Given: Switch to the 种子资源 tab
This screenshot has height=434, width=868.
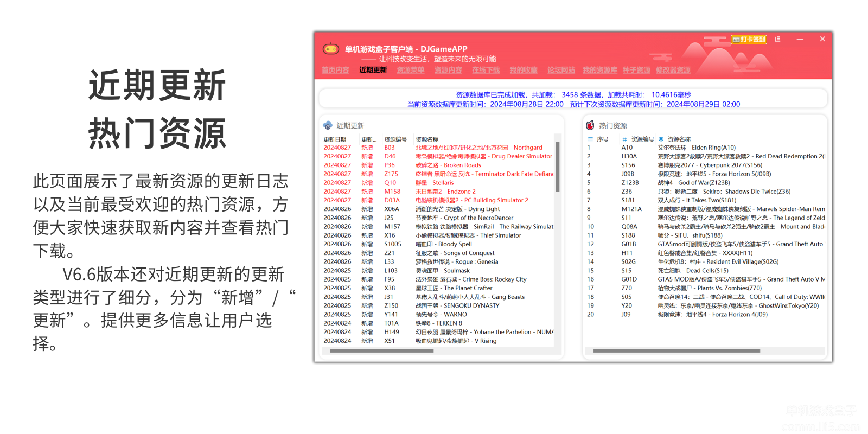Looking at the screenshot, I should tap(636, 70).
